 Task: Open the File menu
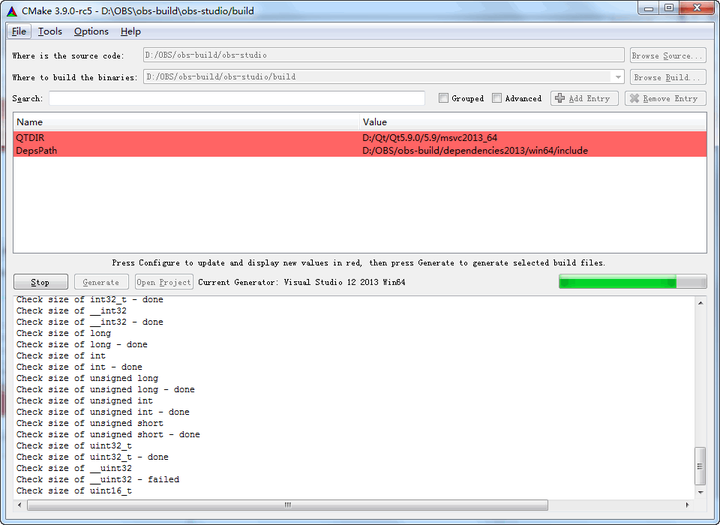pos(19,32)
